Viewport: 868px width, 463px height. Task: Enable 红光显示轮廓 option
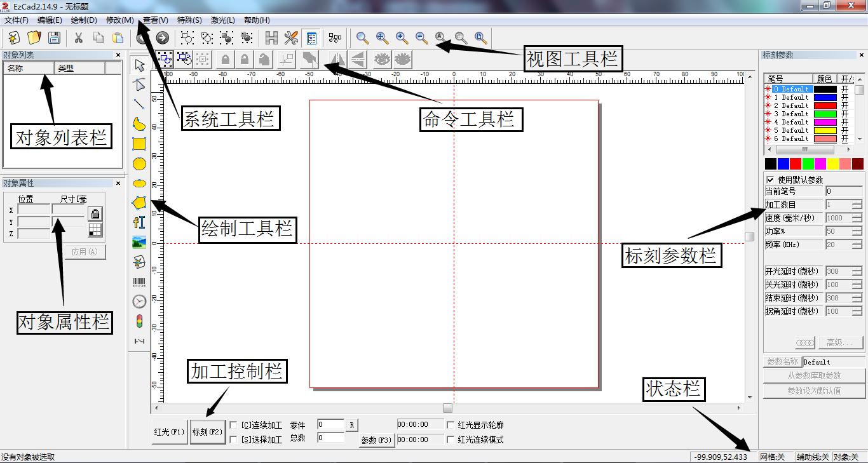click(451, 424)
